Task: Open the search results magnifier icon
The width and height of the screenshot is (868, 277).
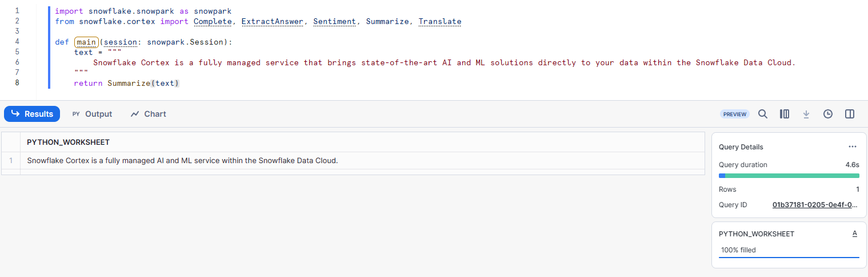Action: tap(762, 114)
